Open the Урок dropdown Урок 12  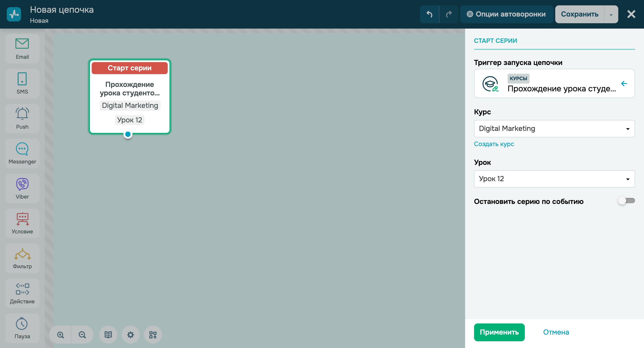(x=554, y=179)
